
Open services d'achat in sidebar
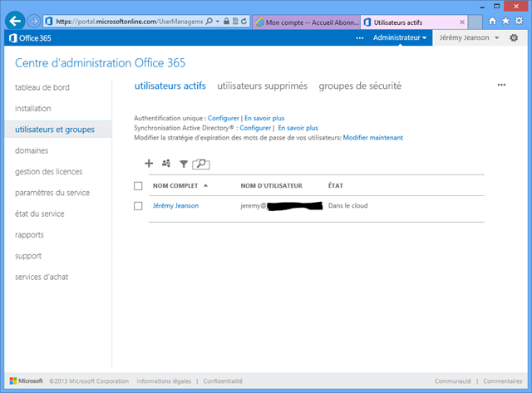42,277
